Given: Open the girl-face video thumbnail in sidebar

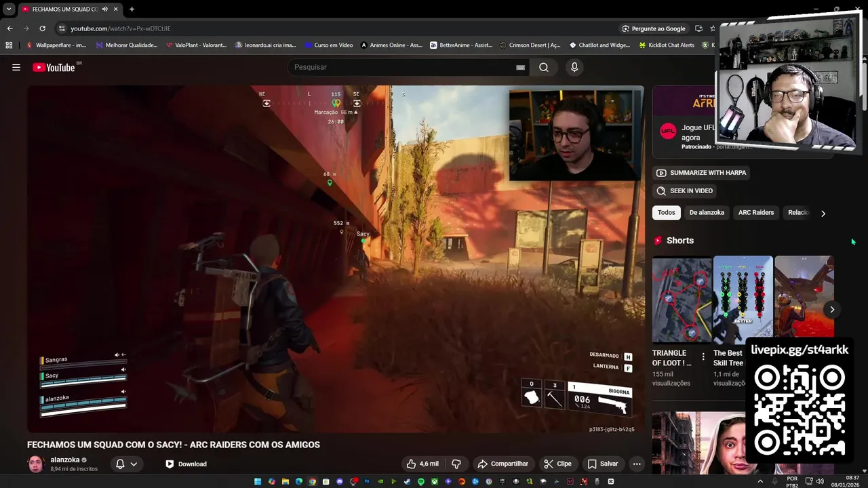Looking at the screenshot, I should click(x=698, y=443).
